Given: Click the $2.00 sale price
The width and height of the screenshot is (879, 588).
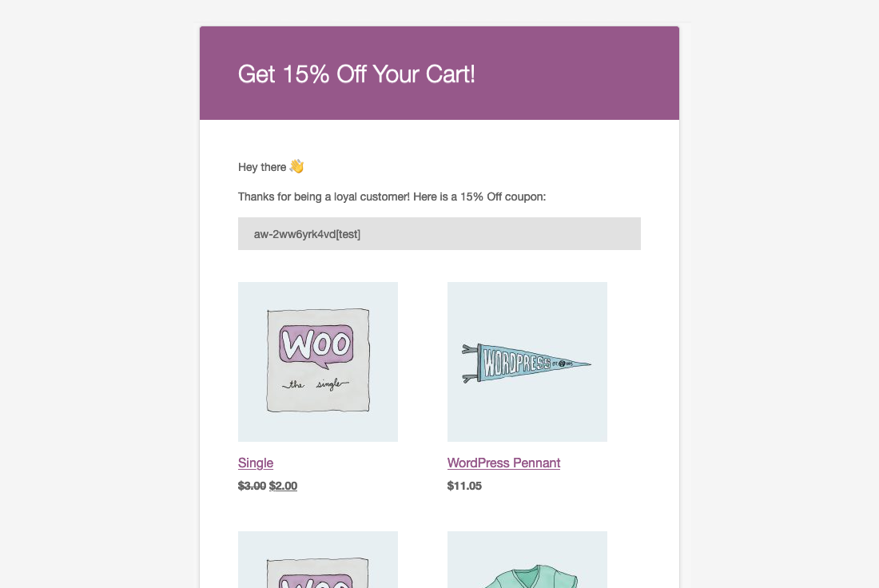Looking at the screenshot, I should (x=283, y=486).
